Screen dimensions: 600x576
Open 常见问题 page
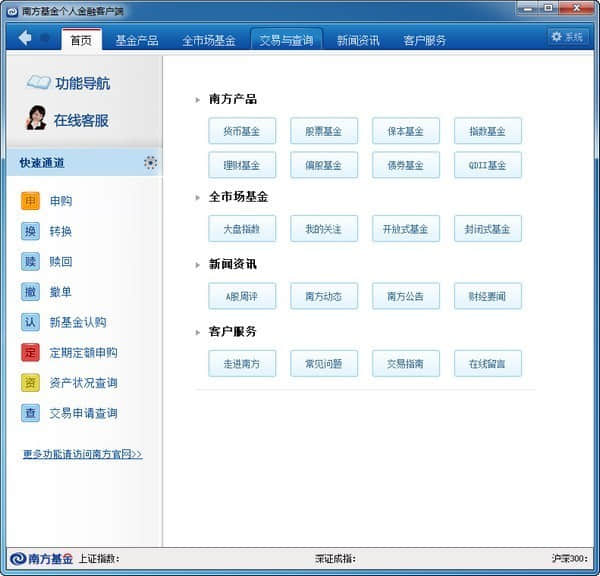coord(324,364)
